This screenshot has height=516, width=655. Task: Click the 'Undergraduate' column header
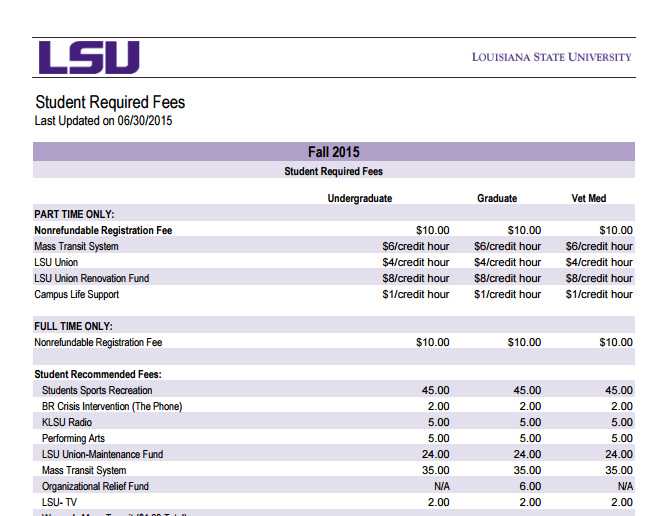coord(360,198)
